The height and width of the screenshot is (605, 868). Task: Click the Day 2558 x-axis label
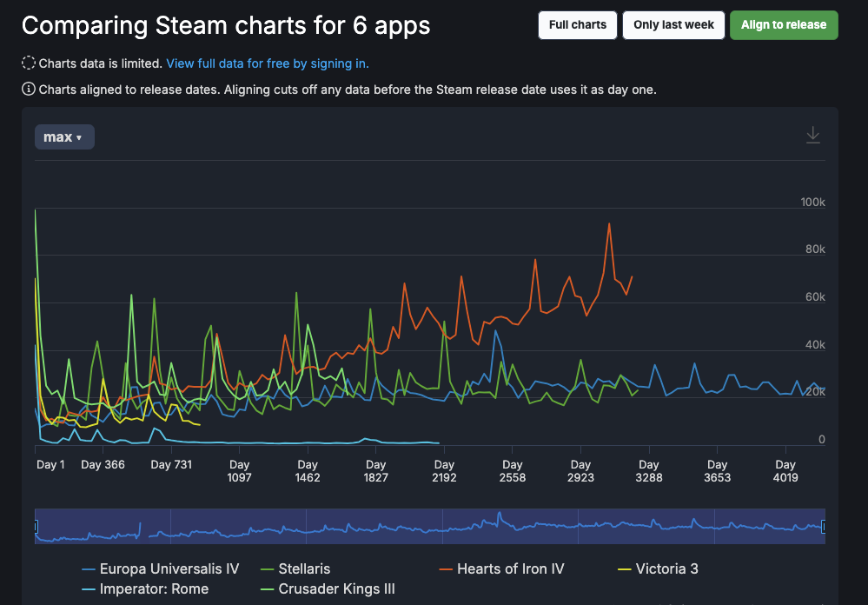tap(512, 471)
